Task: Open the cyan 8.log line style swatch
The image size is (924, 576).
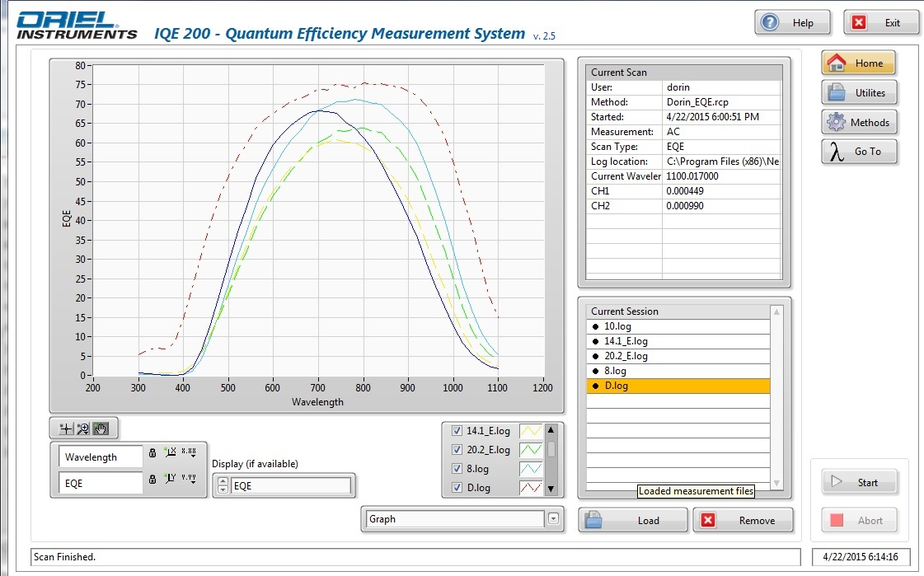Action: (x=531, y=469)
